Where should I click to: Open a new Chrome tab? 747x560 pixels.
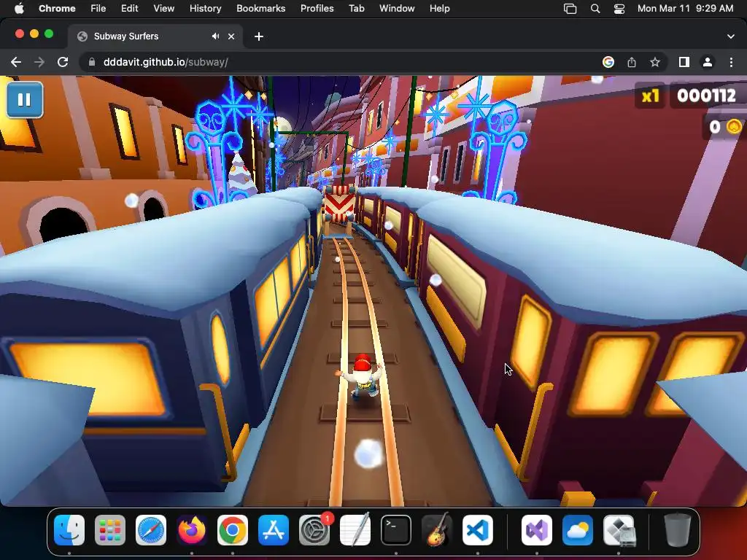(x=259, y=36)
